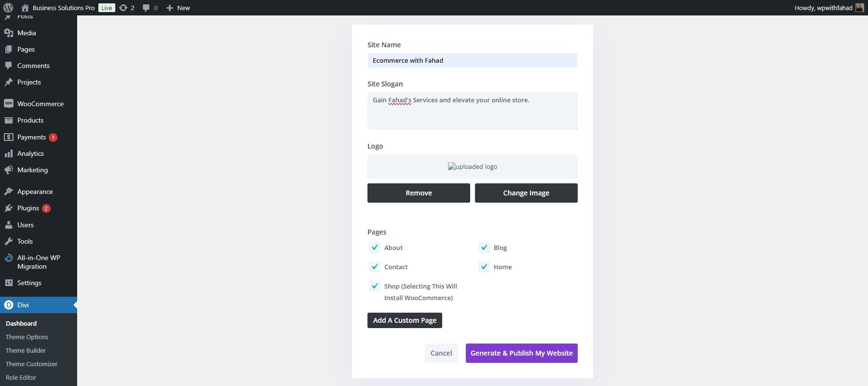Click the comments bubble icon in admin bar
Image resolution: width=868 pixels, height=386 pixels.
click(146, 8)
